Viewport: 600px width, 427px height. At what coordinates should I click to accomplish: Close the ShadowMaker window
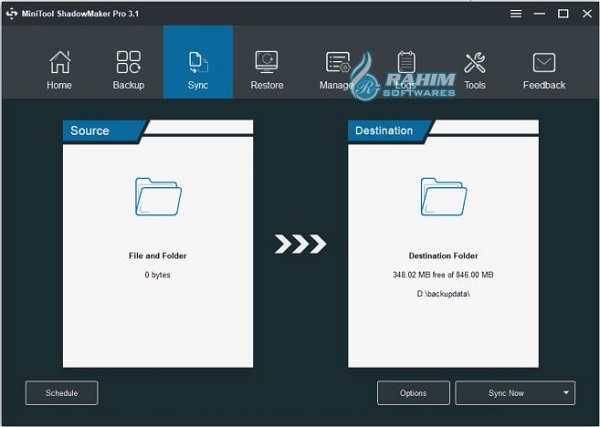point(587,14)
